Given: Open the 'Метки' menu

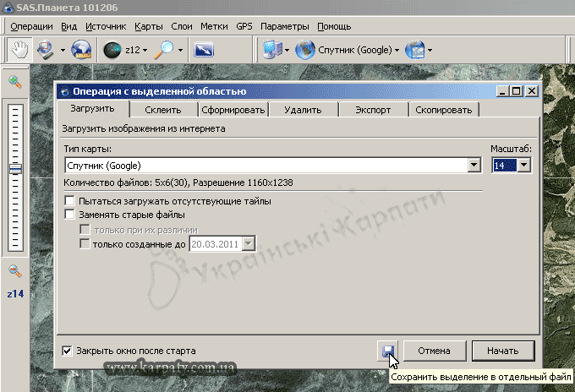Looking at the screenshot, I should [x=215, y=26].
